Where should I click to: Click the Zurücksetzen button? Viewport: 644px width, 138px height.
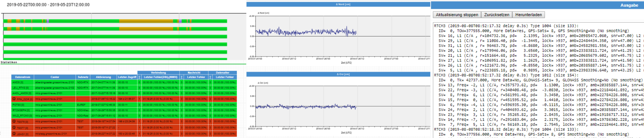pos(496,15)
